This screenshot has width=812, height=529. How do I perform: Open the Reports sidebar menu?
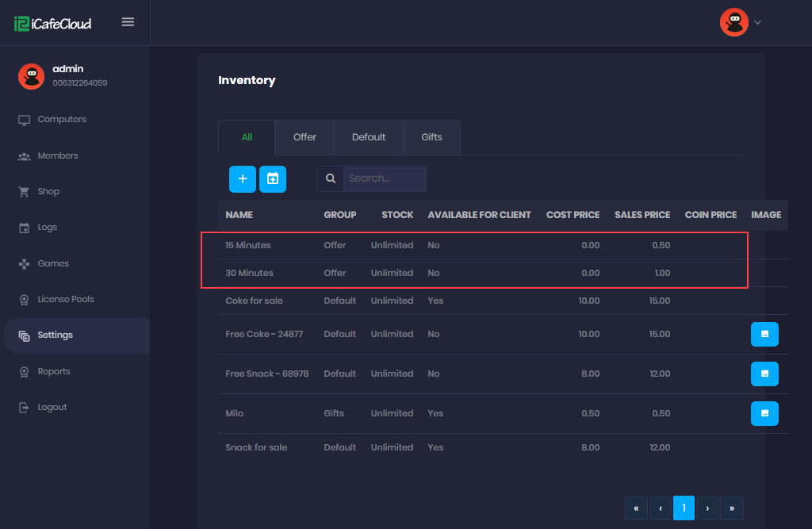pyautogui.click(x=54, y=371)
